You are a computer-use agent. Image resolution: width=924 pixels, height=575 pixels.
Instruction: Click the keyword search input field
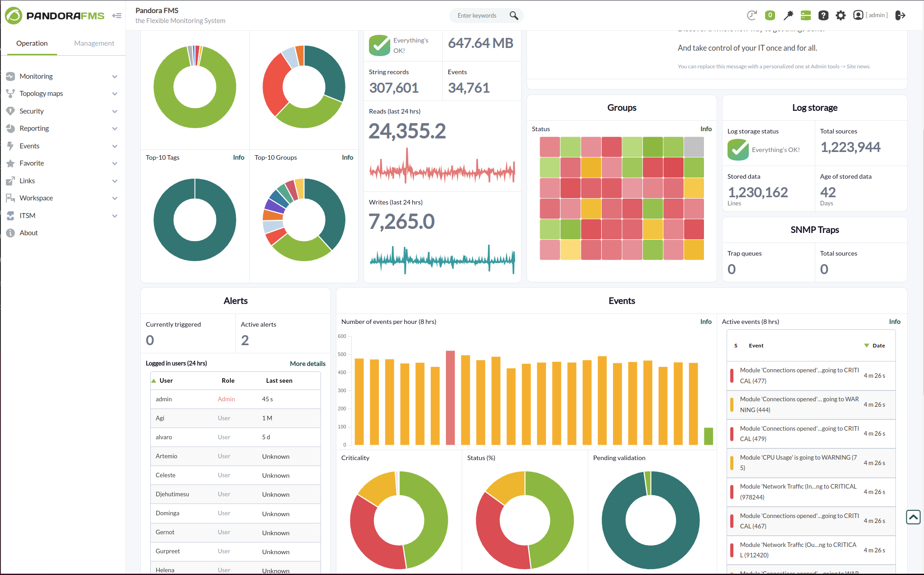tap(477, 14)
